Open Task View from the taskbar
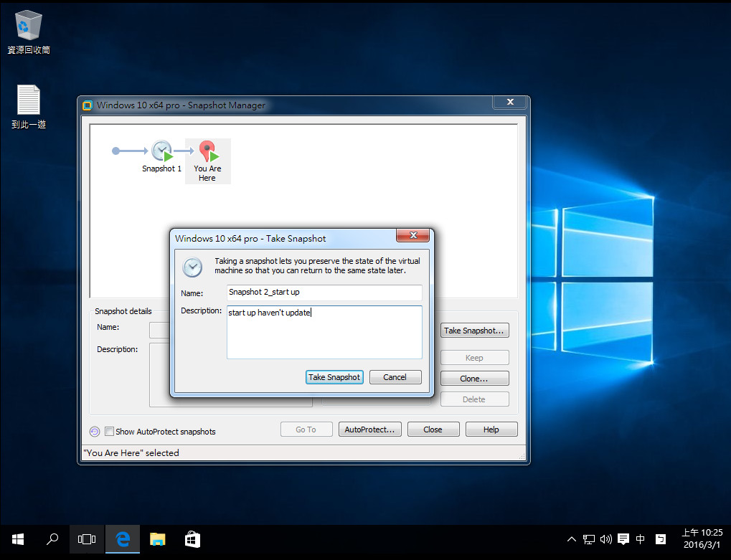The height and width of the screenshot is (560, 731). pyautogui.click(x=87, y=539)
